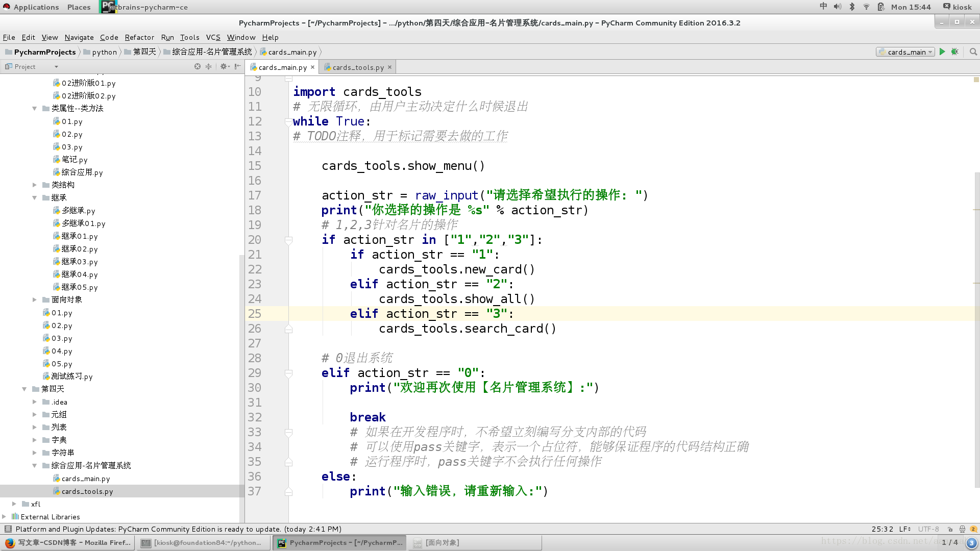Open the Navigate menu
This screenshot has width=980, height=551.
pos(79,37)
